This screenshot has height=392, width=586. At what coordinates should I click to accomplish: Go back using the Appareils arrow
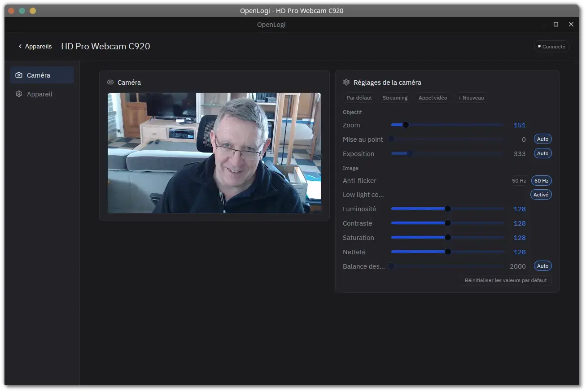(35, 46)
